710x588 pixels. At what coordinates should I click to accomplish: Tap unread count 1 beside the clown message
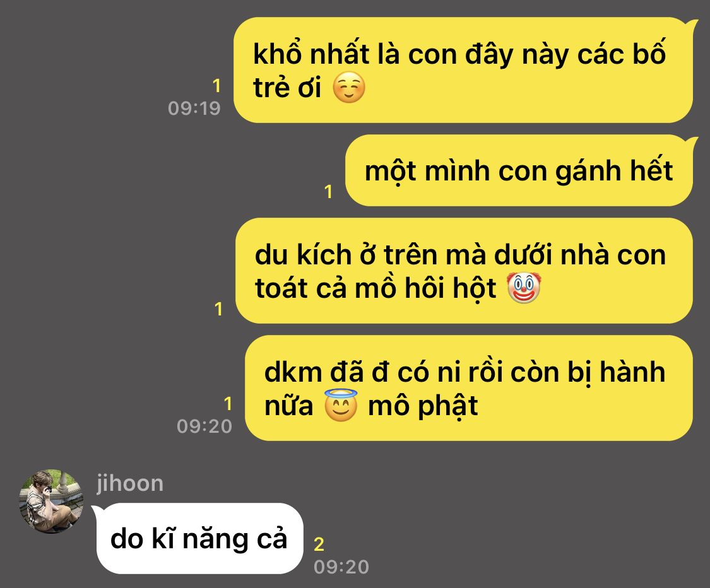[219, 309]
